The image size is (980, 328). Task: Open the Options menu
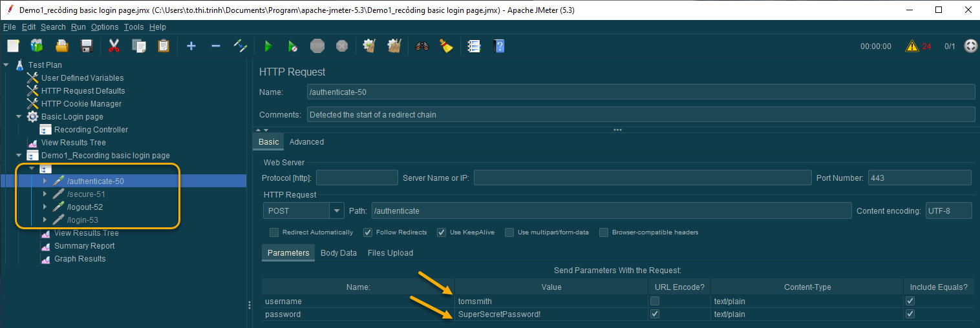(x=105, y=27)
